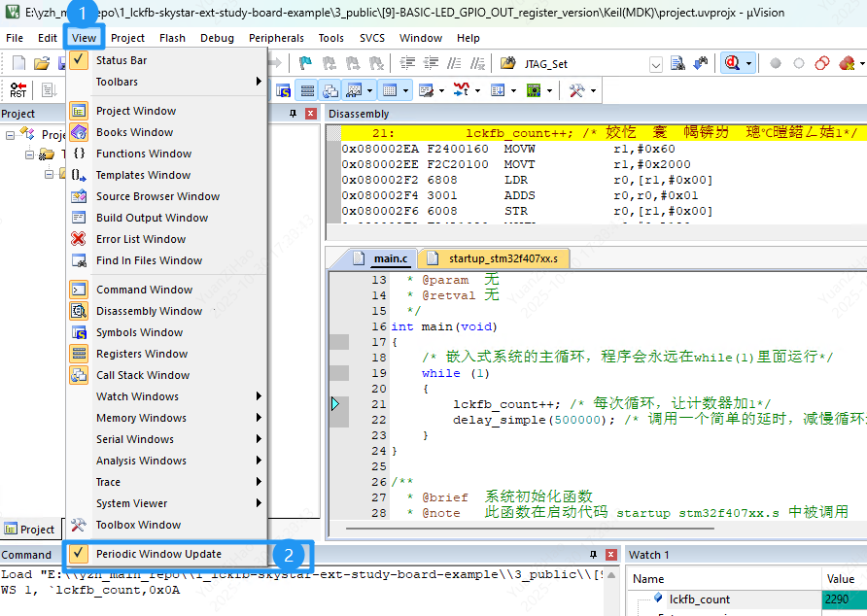Expand the Memory Windows submenu

(x=141, y=418)
